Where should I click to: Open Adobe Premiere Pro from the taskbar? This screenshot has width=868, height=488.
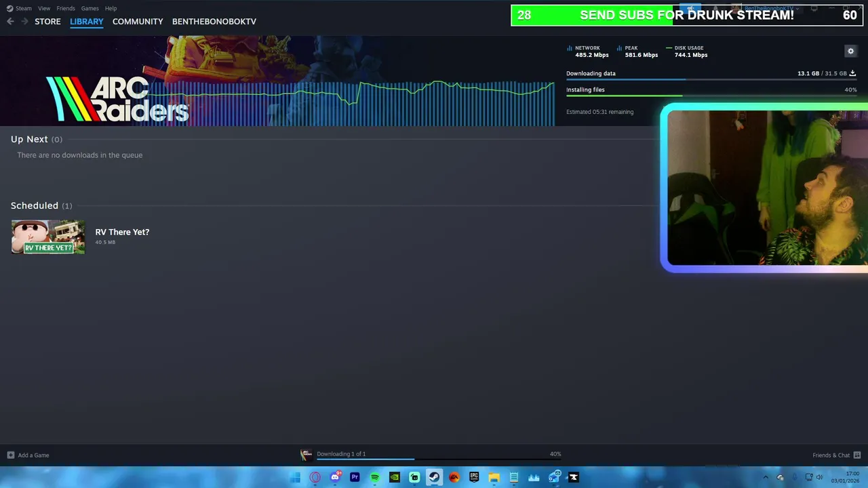tap(355, 477)
